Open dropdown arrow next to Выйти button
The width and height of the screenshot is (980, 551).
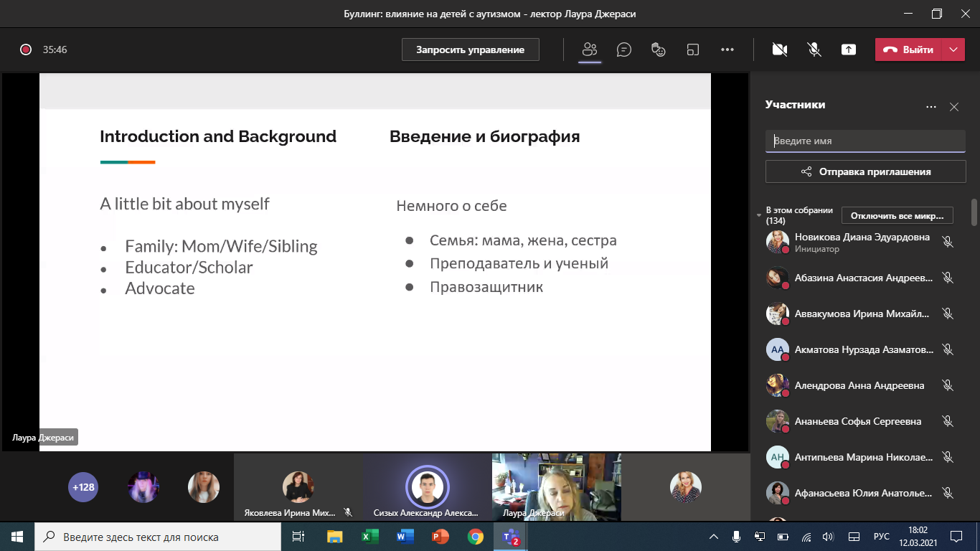pos(953,50)
